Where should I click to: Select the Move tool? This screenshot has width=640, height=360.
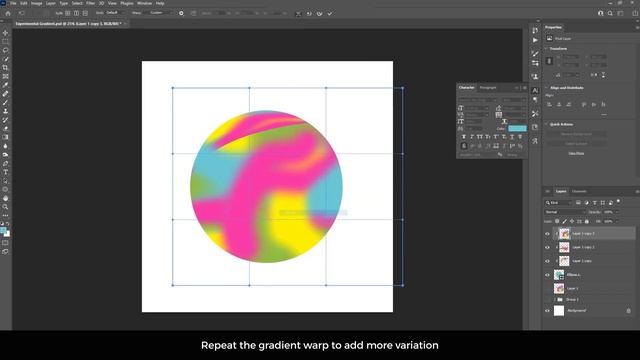pyautogui.click(x=5, y=33)
